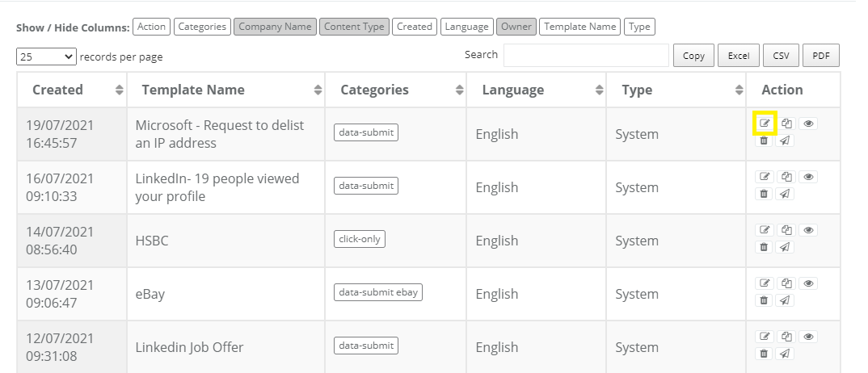Viewport: 868px width, 373px height.
Task: Sort by the Type column header
Action: pyautogui.click(x=676, y=90)
